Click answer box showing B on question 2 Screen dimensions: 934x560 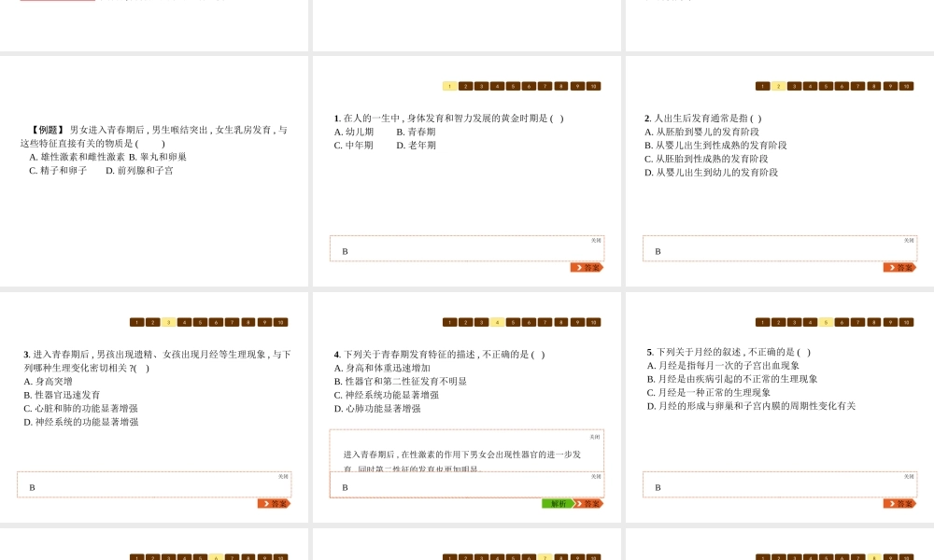coord(780,249)
